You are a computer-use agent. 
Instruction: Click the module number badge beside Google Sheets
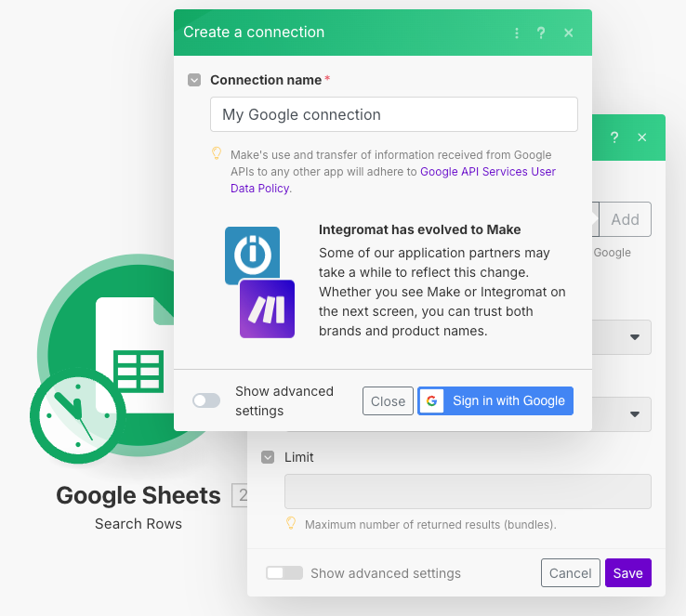tap(240, 495)
